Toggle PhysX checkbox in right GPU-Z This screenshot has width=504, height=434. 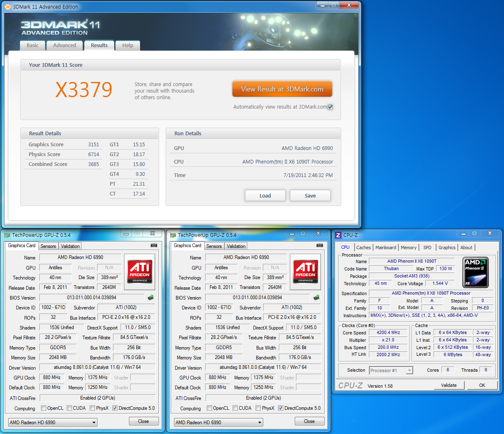click(x=258, y=408)
